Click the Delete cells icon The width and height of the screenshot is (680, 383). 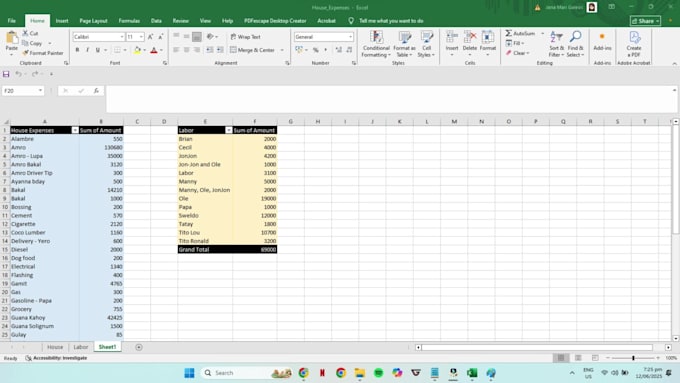pyautogui.click(x=470, y=37)
